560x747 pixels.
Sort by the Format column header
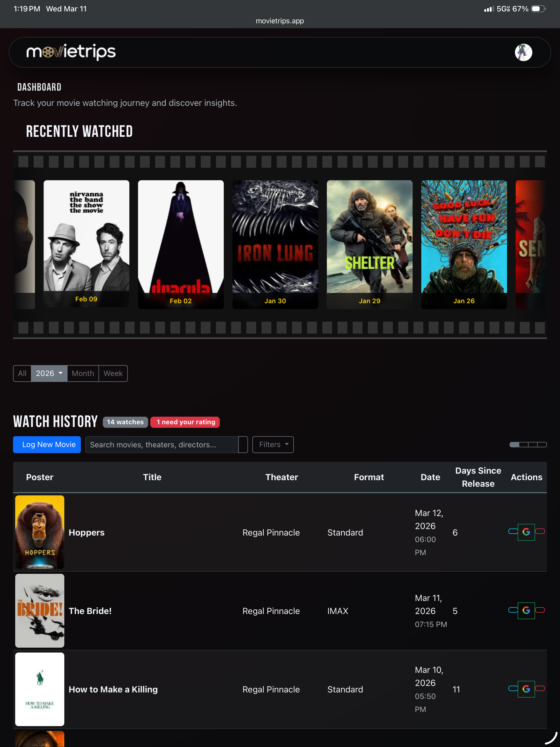[x=369, y=477]
